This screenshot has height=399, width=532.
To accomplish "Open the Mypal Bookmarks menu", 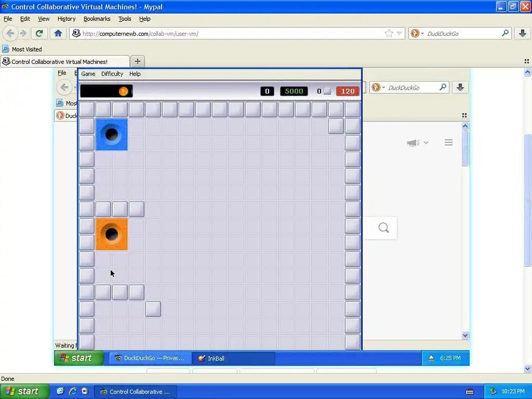I will coord(97,19).
